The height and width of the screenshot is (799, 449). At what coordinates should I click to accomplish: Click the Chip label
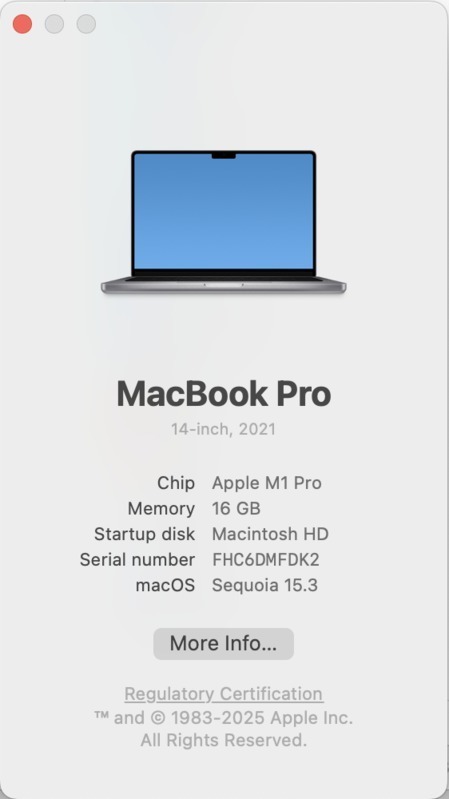(x=176, y=483)
